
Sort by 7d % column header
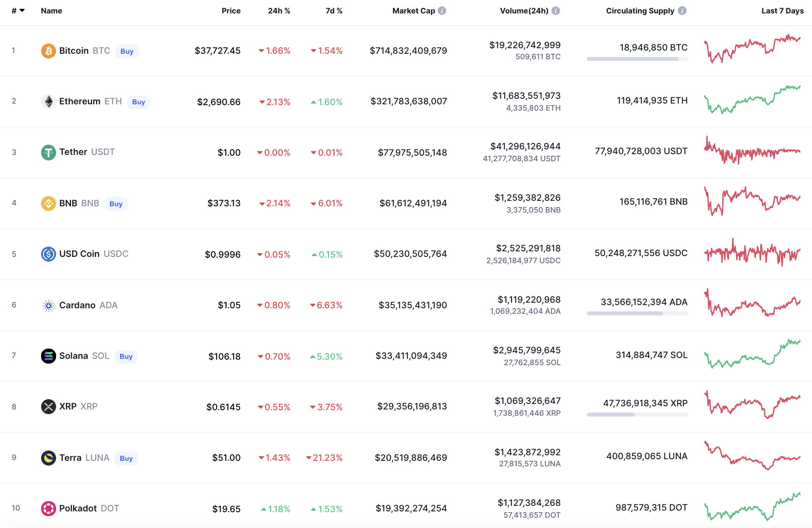[x=334, y=11]
